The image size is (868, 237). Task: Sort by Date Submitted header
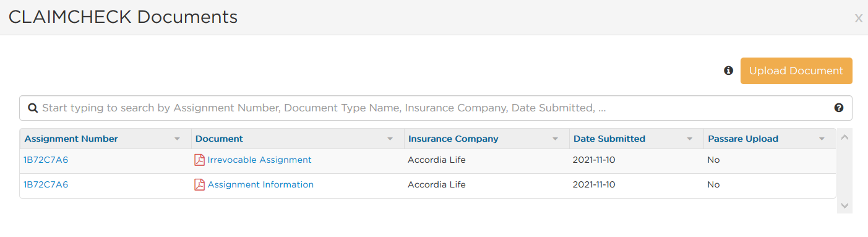(609, 139)
